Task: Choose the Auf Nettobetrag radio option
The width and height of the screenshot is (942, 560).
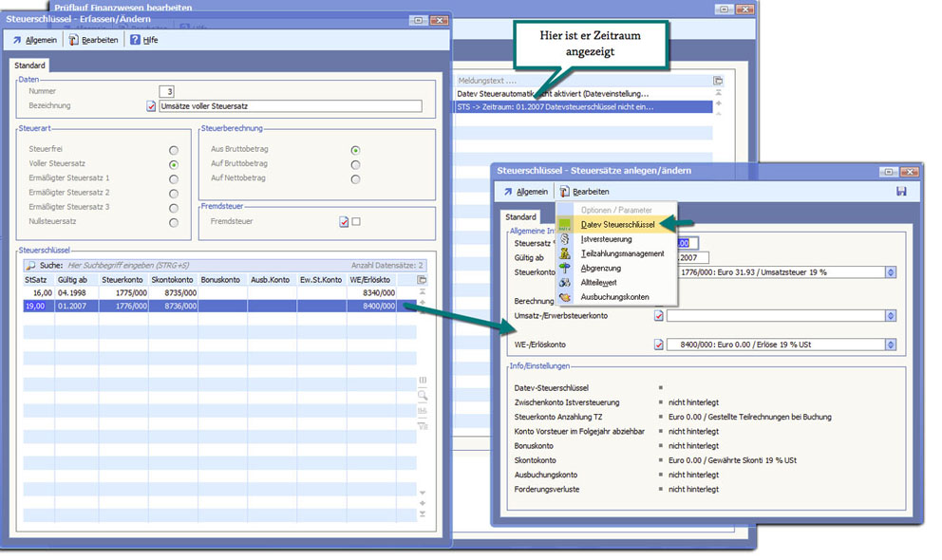Action: pos(355,178)
